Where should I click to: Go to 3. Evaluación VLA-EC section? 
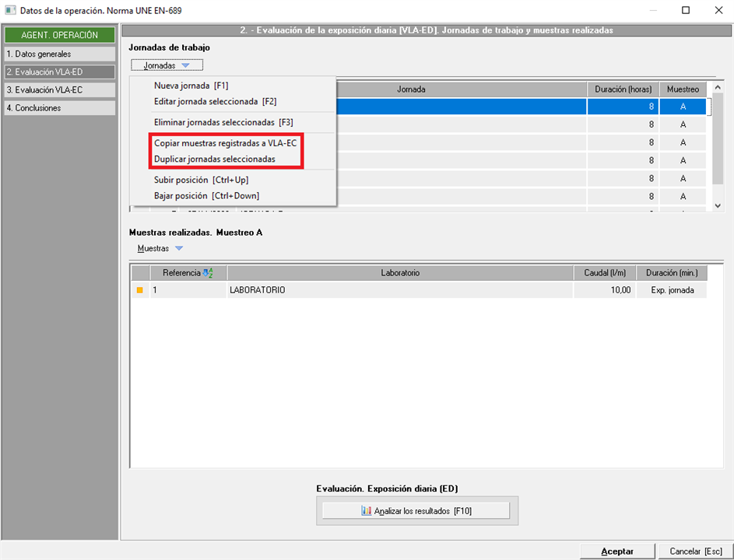59,89
